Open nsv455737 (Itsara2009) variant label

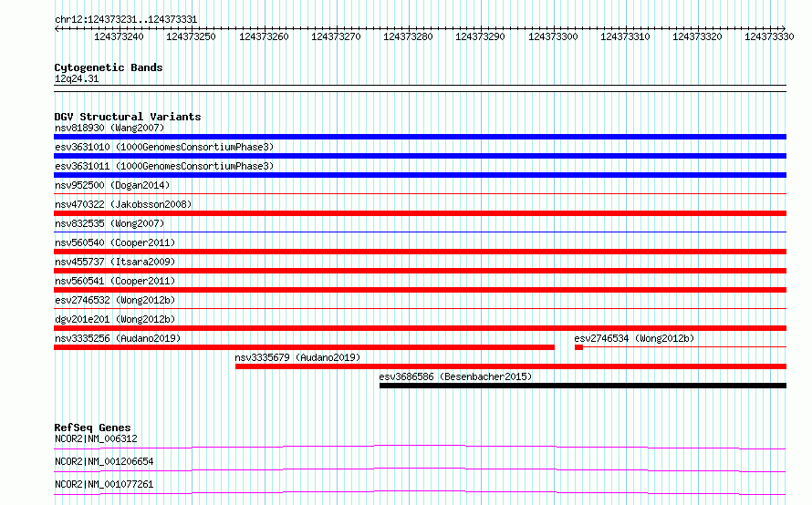(x=115, y=262)
